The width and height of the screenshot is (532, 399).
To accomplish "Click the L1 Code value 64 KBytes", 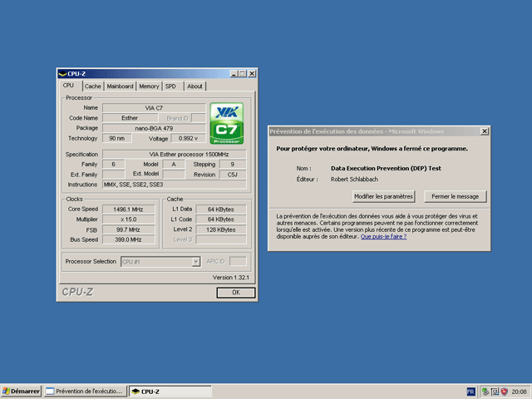I will 221,219.
